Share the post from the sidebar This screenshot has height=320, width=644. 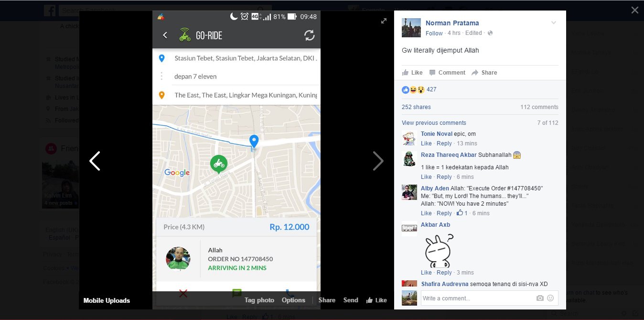(484, 73)
